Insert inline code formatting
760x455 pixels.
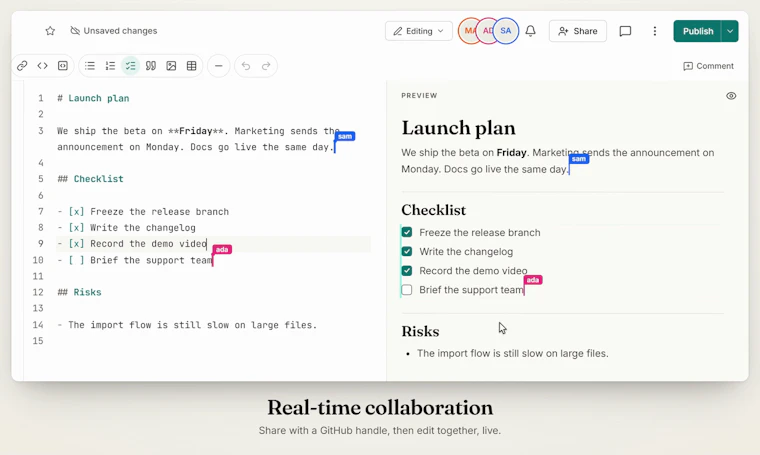pos(42,66)
